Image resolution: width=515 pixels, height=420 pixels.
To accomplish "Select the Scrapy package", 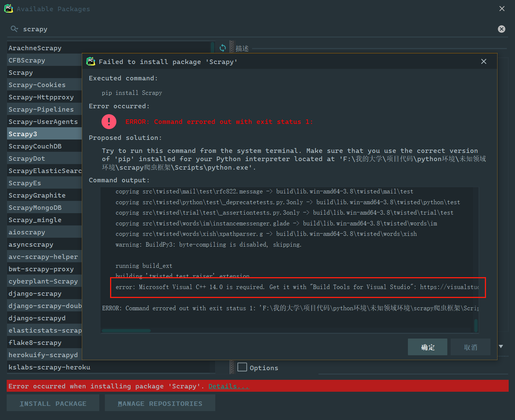I will [x=45, y=73].
